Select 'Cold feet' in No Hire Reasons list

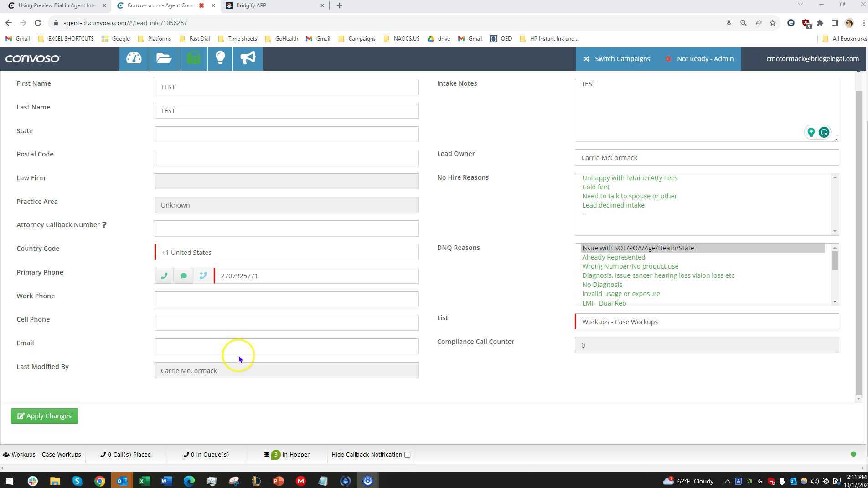click(x=595, y=187)
